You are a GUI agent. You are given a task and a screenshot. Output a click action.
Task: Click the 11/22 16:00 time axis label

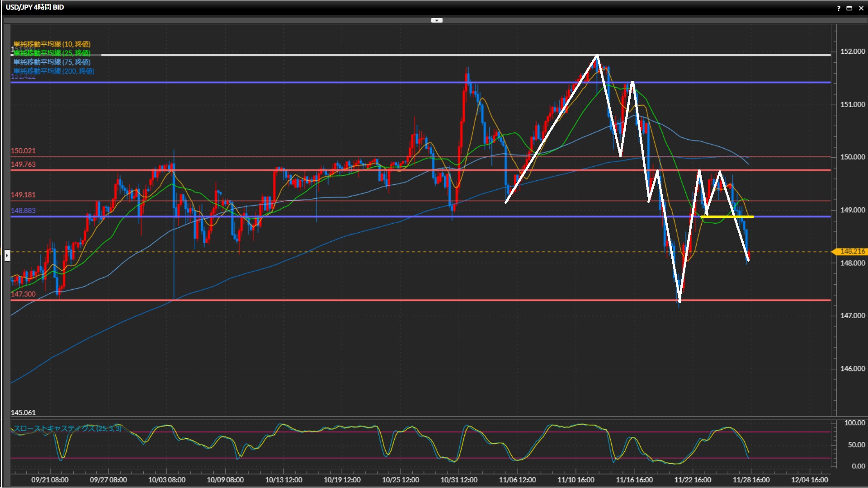[x=693, y=480]
